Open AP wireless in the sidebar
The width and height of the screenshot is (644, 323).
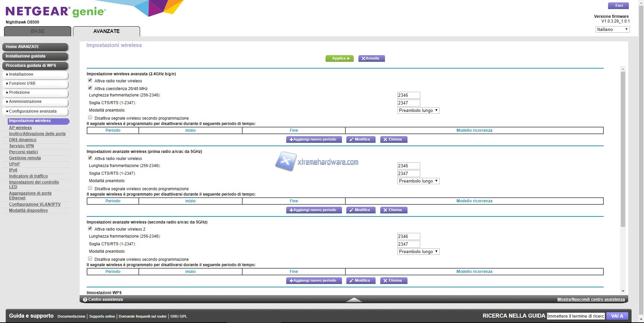click(x=20, y=128)
